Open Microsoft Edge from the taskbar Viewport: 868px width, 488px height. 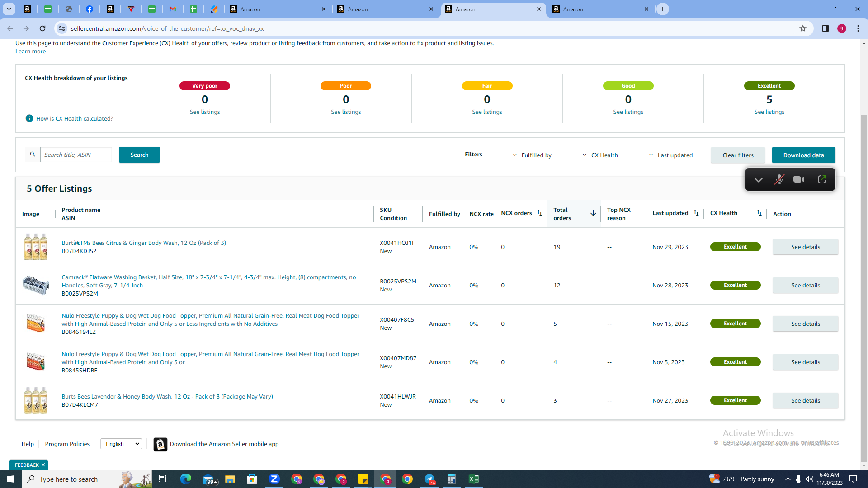point(186,479)
